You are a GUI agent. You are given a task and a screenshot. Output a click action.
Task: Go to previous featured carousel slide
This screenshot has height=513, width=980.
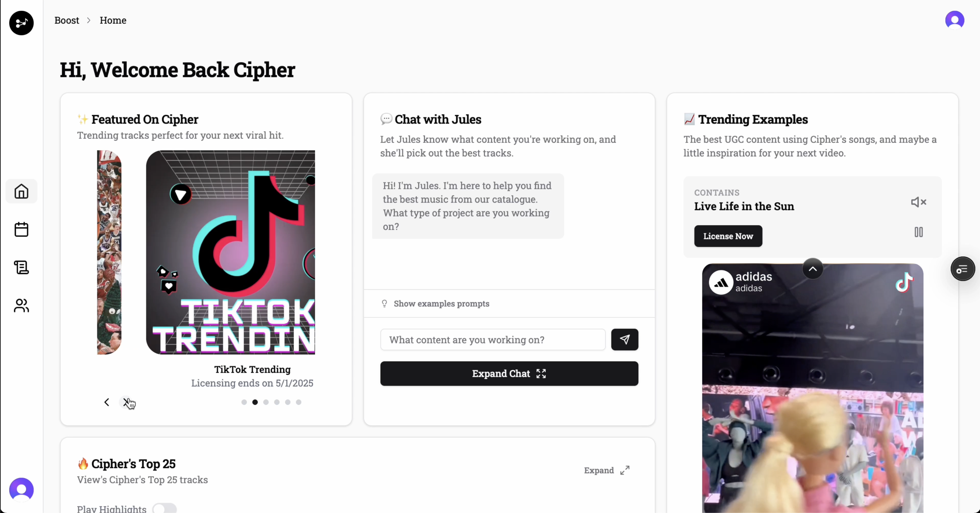coord(106,402)
